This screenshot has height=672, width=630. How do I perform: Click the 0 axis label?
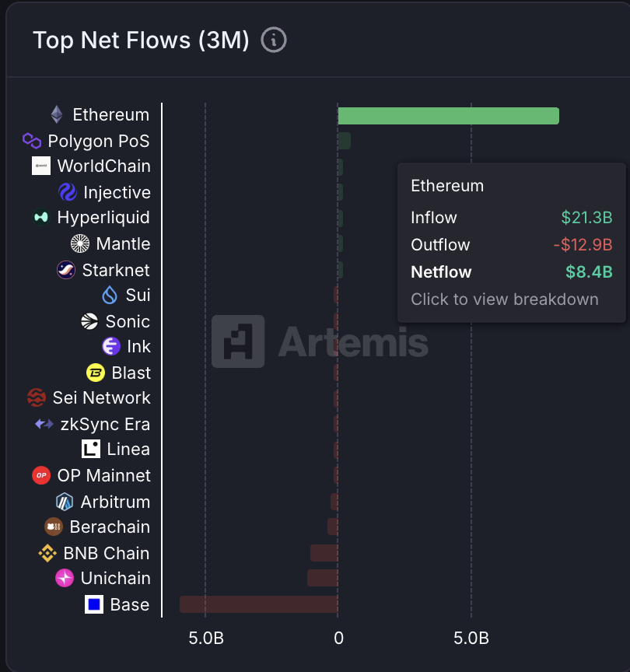click(x=338, y=638)
